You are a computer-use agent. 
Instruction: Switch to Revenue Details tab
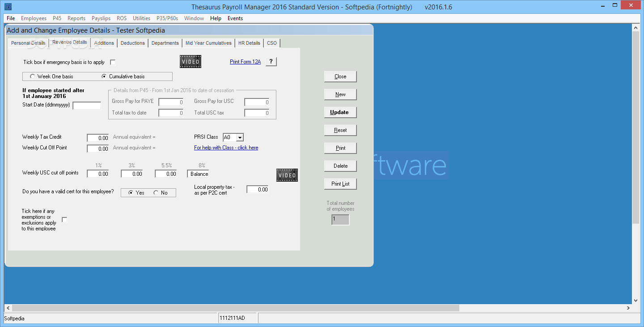[x=70, y=42]
